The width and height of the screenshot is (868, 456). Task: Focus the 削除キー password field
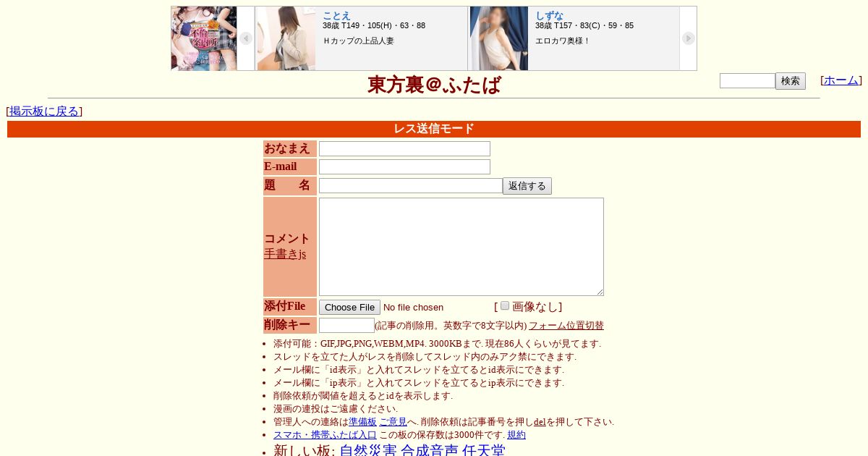[346, 325]
